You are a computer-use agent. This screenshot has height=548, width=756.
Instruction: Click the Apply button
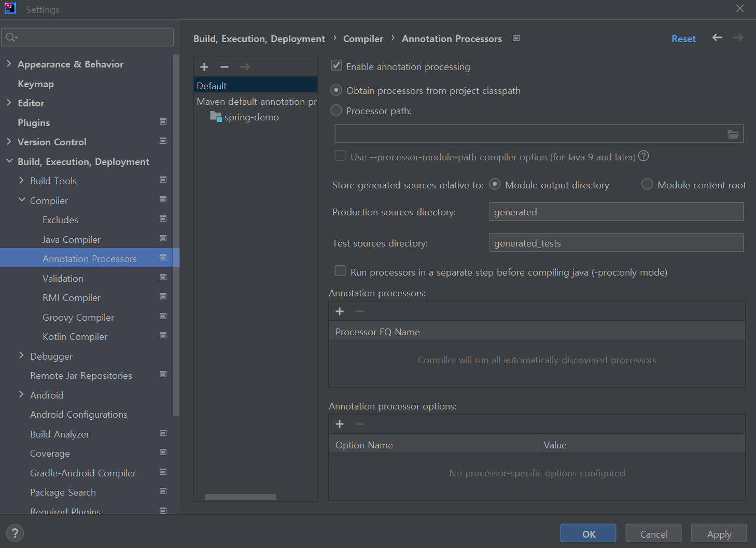pyautogui.click(x=719, y=533)
